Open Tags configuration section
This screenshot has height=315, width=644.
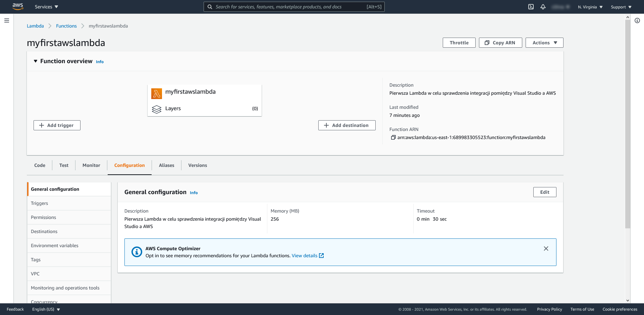coord(69,260)
